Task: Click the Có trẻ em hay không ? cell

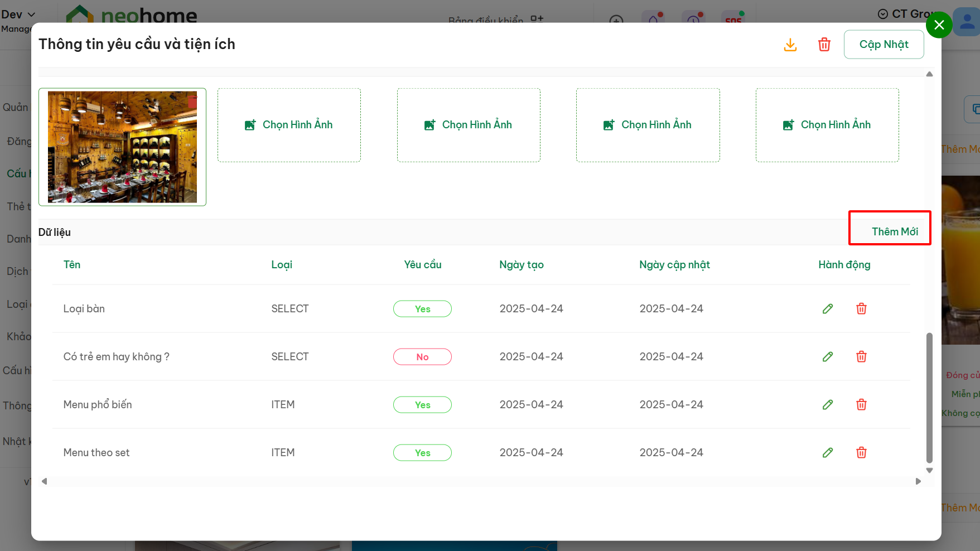Action: pos(116,356)
